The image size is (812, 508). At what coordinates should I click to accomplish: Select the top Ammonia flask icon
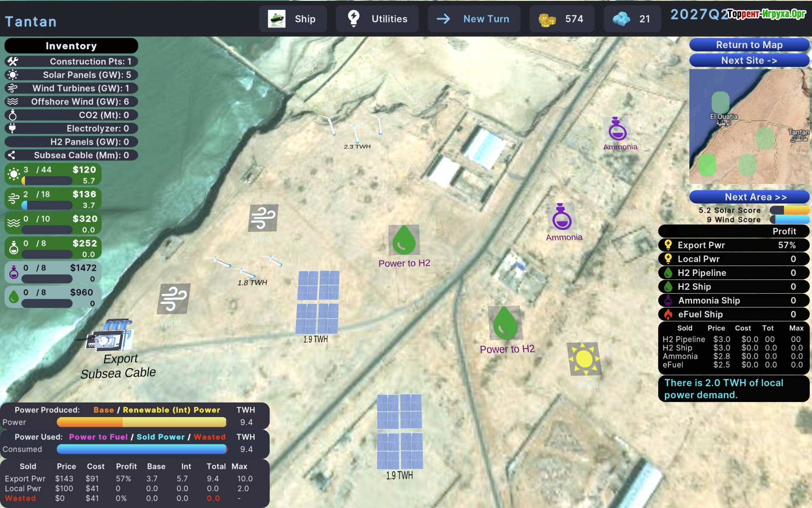pyautogui.click(x=617, y=130)
